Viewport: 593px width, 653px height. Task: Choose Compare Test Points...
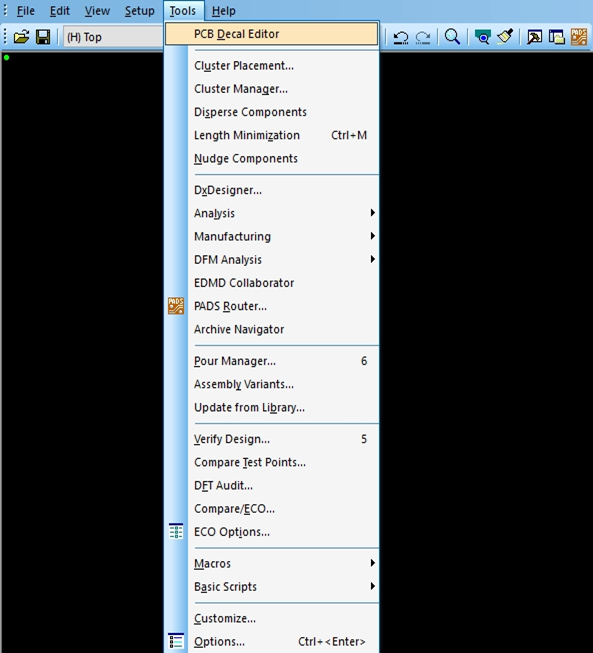pyautogui.click(x=272, y=462)
